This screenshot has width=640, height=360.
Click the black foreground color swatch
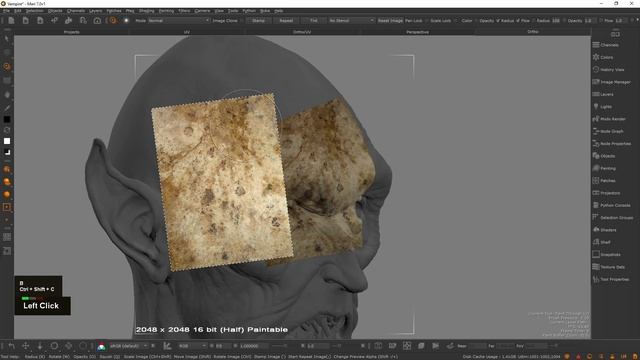click(7, 119)
